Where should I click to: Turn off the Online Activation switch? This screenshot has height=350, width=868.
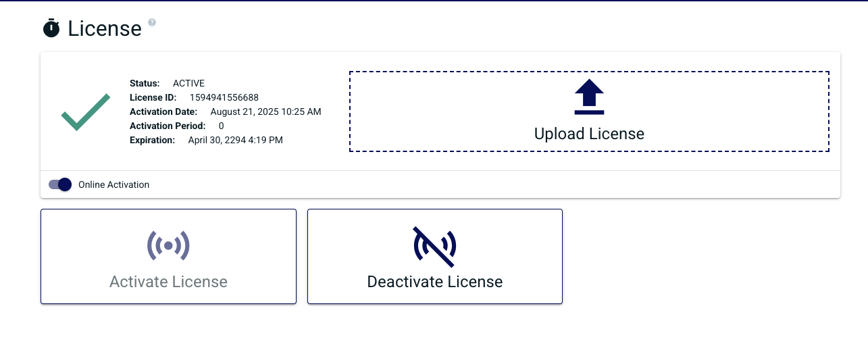pos(60,184)
